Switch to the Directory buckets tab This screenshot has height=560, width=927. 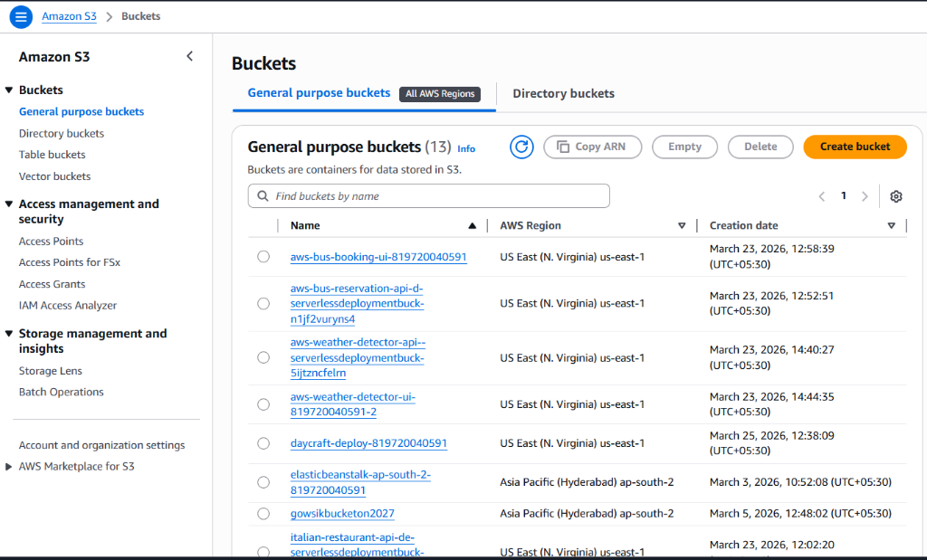click(x=563, y=93)
